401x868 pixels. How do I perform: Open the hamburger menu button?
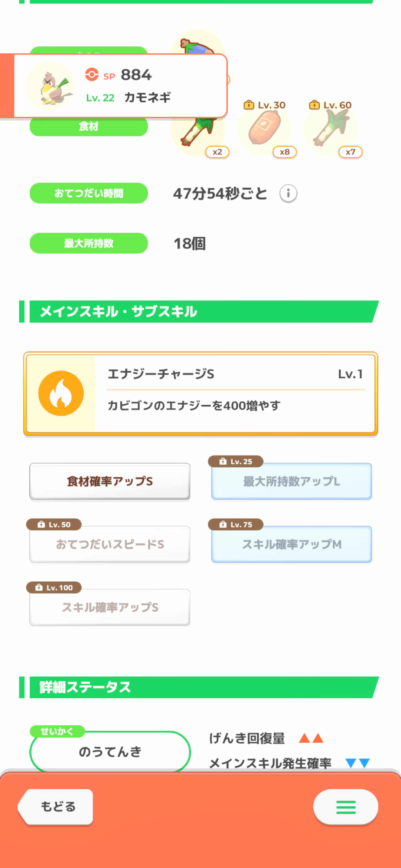pos(346,807)
